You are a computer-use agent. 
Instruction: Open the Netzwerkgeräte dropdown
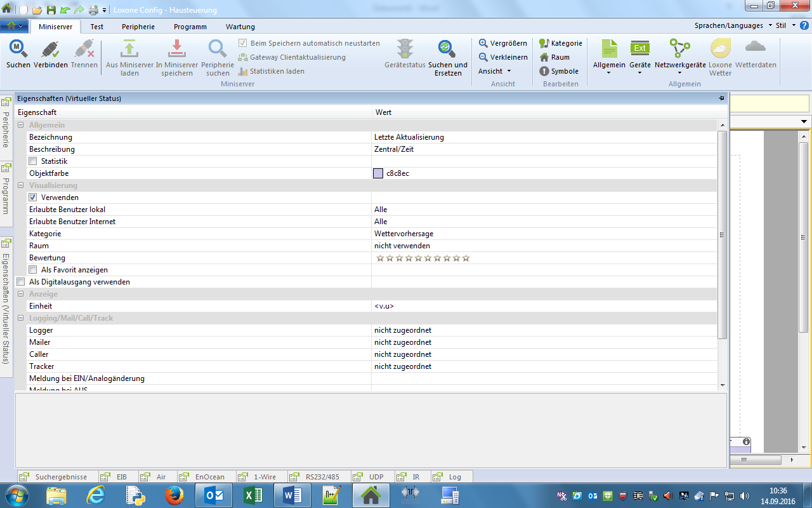[680, 56]
